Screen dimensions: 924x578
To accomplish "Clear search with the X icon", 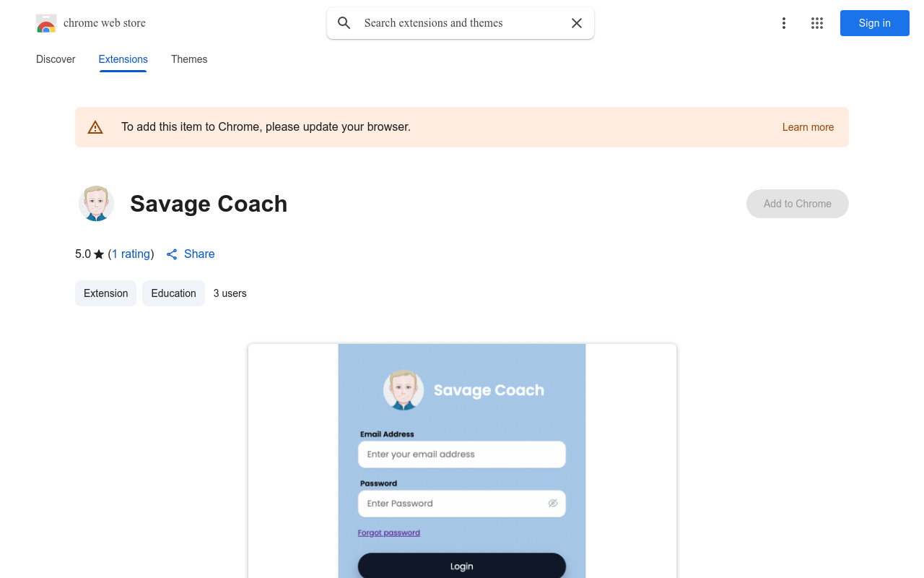I will point(577,23).
